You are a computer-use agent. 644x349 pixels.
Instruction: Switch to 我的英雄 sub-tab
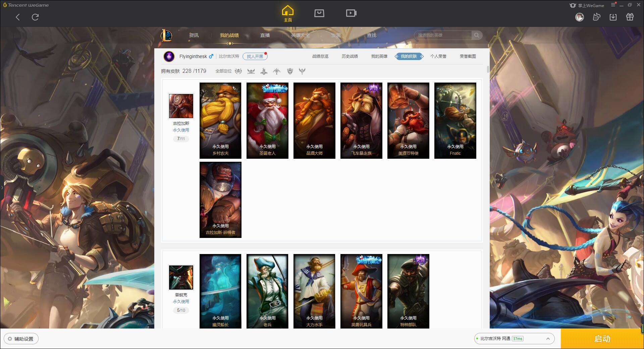tap(379, 56)
